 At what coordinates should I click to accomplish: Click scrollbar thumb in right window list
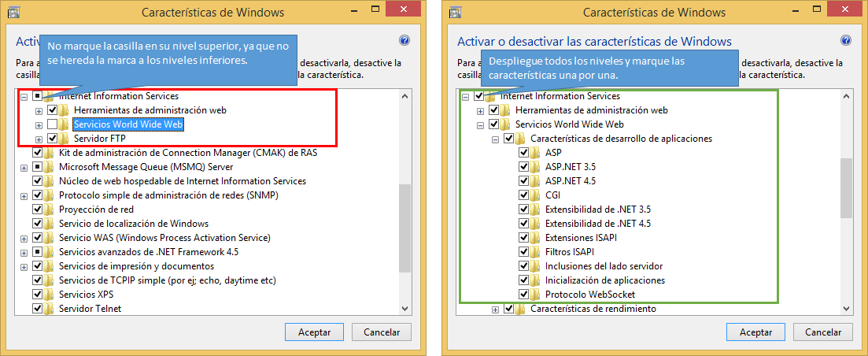point(847,187)
